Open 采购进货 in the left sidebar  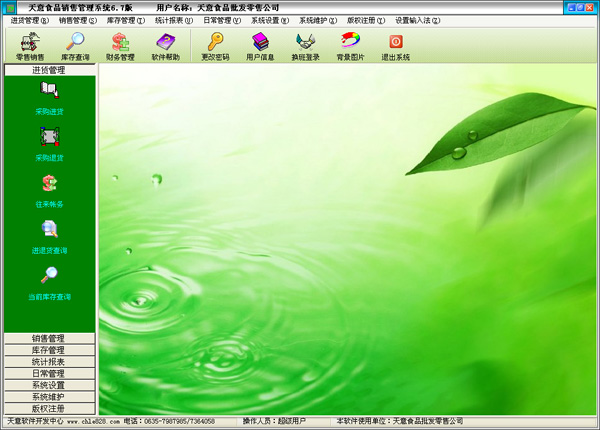(49, 98)
